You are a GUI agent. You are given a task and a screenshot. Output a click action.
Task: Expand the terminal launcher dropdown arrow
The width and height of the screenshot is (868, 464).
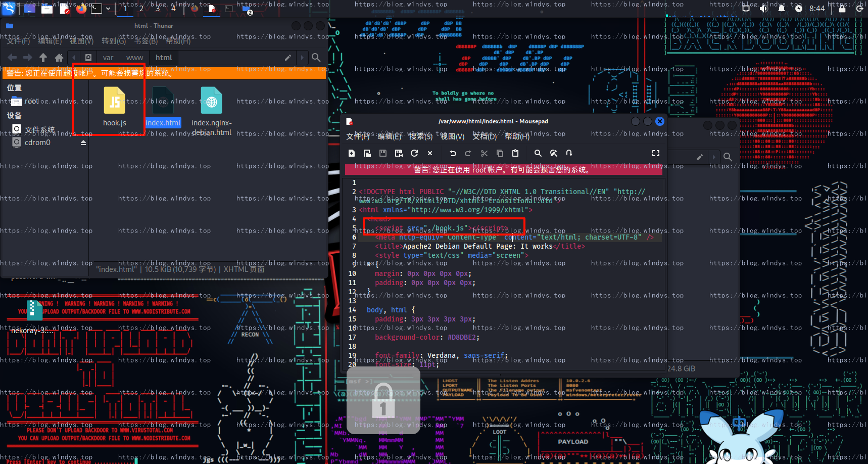[108, 9]
